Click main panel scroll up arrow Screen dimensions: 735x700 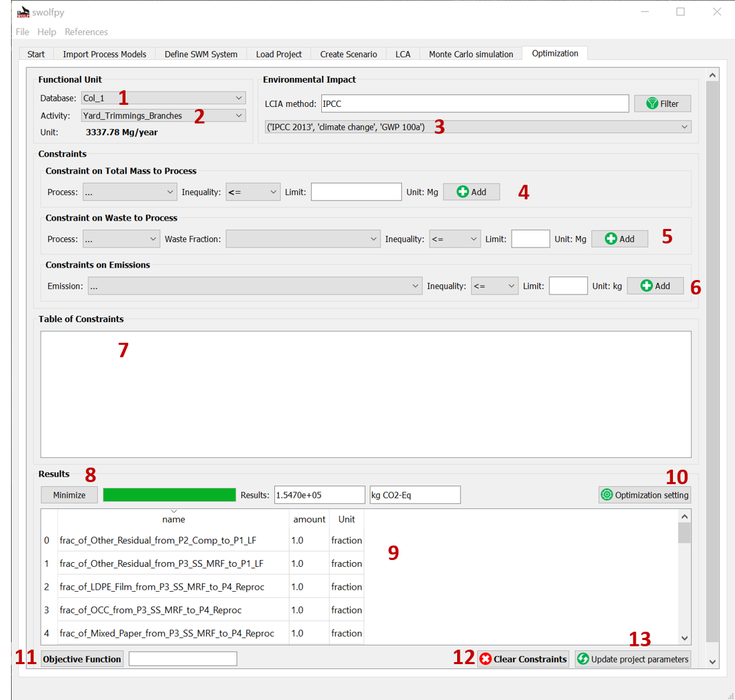712,75
